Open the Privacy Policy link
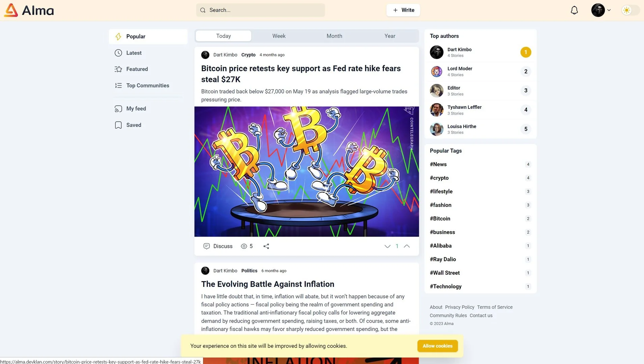 tap(459, 307)
